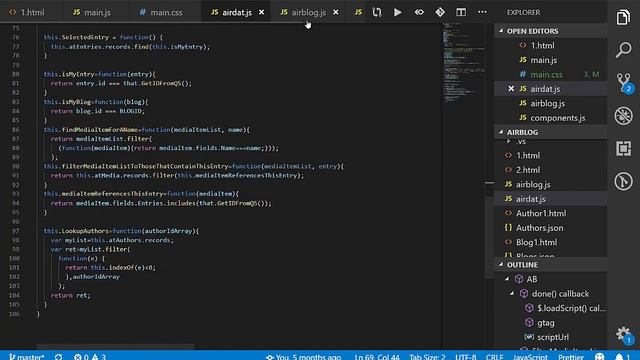This screenshot has width=640, height=360.
Task: Open the Source Control view with badge
Action: click(624, 83)
